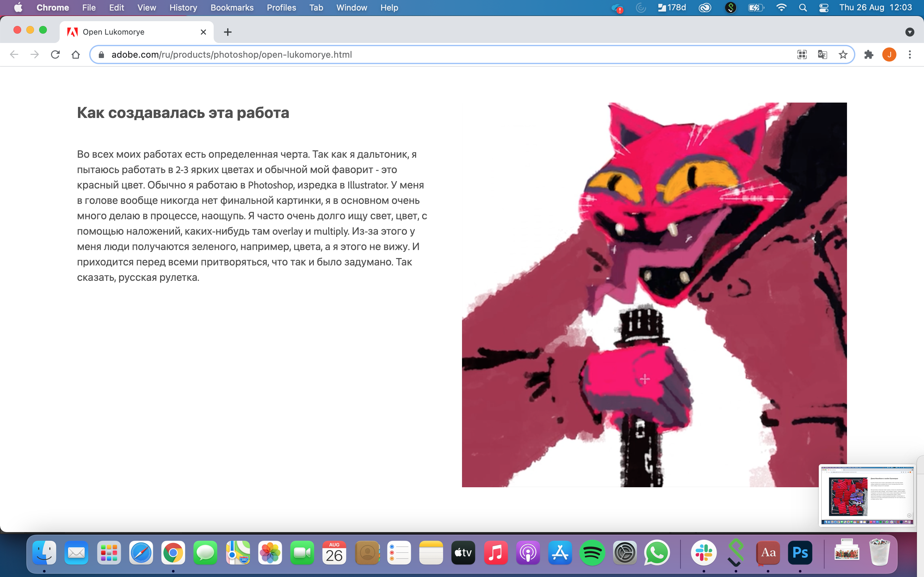Open the Chrome user profile avatar
Screen dimensions: 924x577
coord(889,54)
